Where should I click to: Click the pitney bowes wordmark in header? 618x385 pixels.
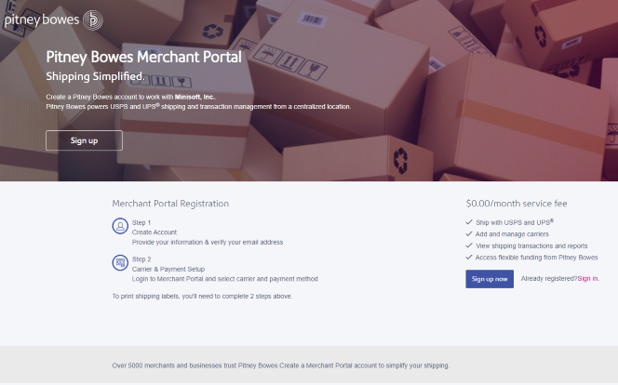42,20
